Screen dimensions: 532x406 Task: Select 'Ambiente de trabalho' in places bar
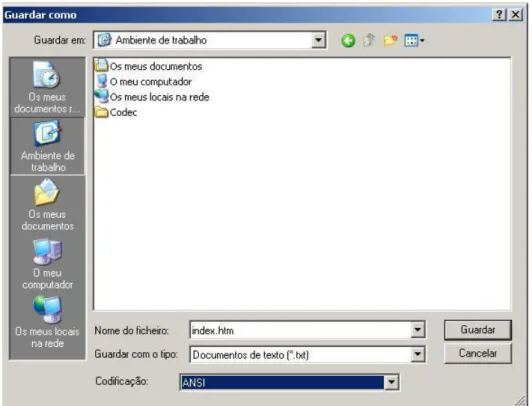(48, 146)
